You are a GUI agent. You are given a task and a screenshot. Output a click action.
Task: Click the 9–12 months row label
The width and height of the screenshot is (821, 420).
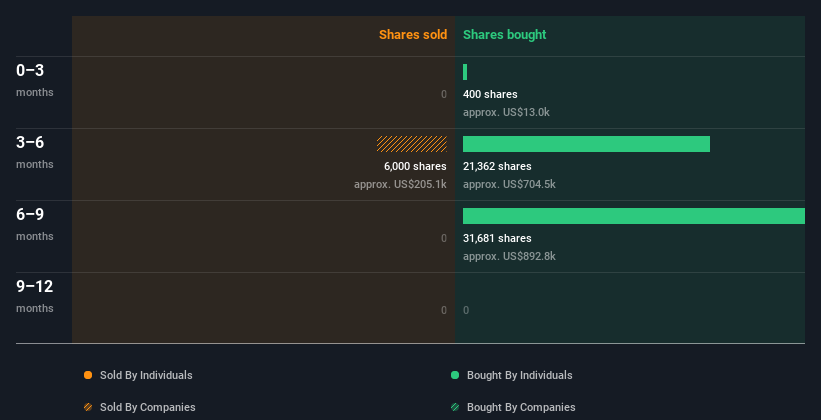tap(35, 296)
